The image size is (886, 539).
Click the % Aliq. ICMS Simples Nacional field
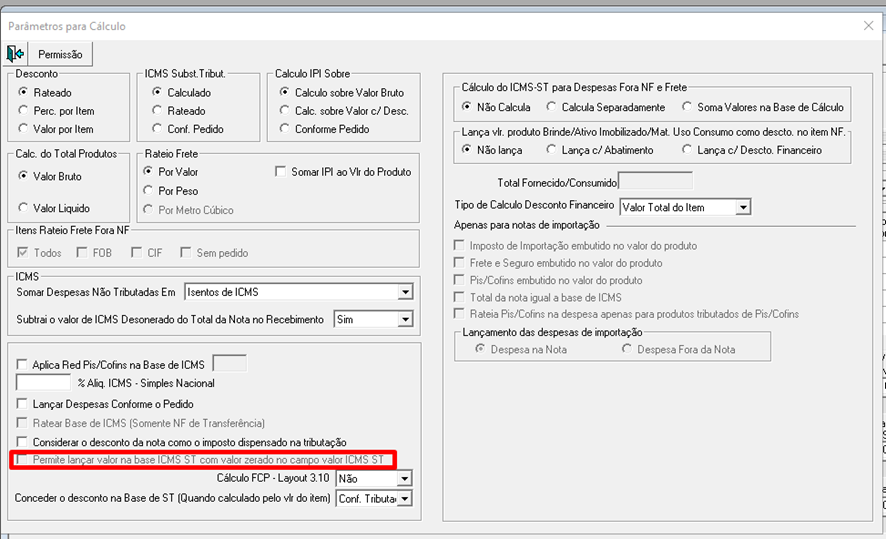coord(44,382)
